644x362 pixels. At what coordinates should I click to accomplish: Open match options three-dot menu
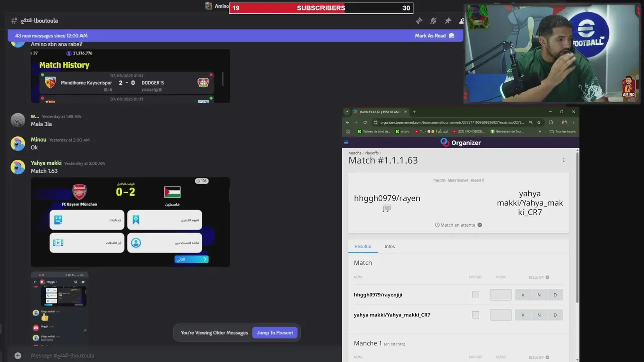click(563, 160)
